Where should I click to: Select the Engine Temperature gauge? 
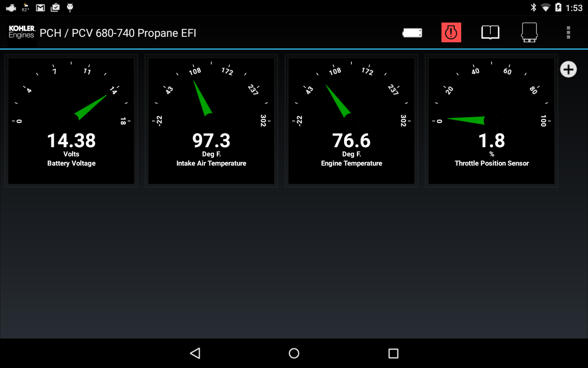(x=351, y=121)
